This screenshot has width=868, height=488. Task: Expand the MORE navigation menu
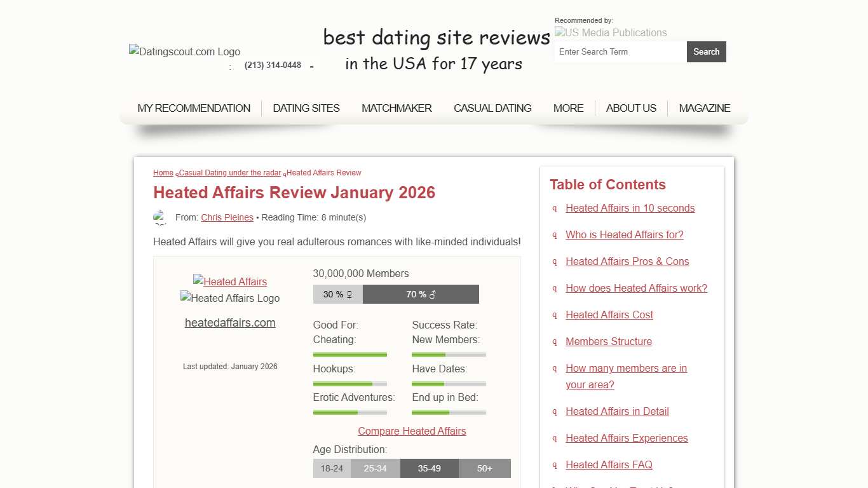[568, 108]
